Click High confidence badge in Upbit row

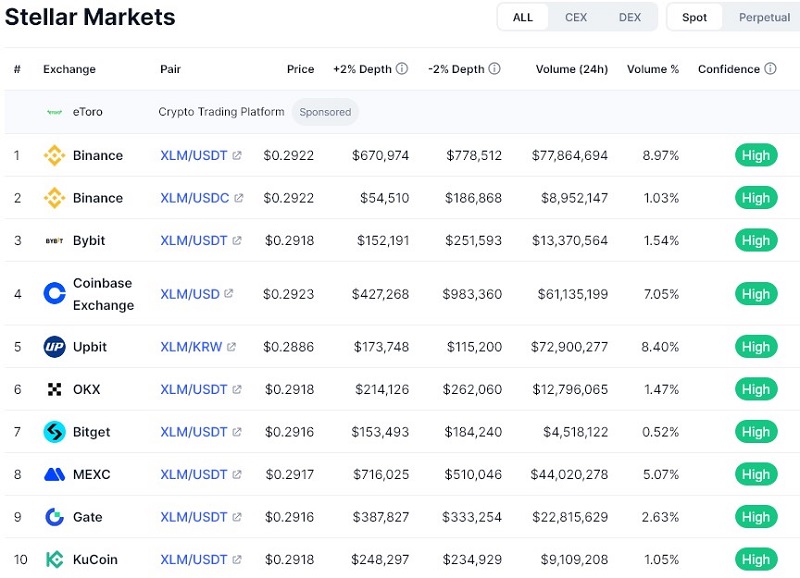point(756,347)
